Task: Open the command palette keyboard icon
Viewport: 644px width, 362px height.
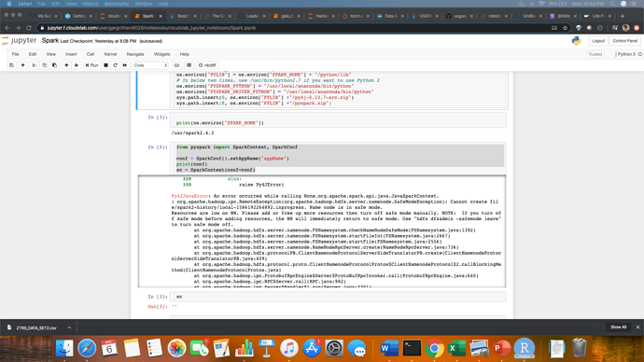Action: click(176, 65)
